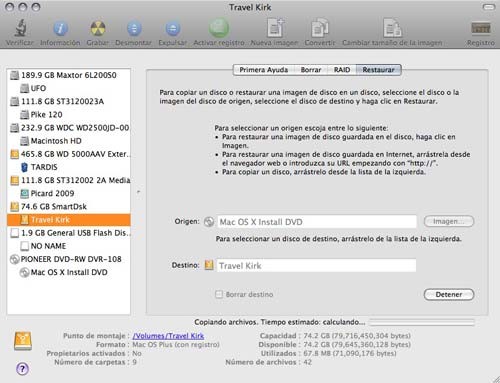Select the highlighted Travel Kirk volume
Image resolution: width=500 pixels, height=383 pixels.
(x=69, y=220)
